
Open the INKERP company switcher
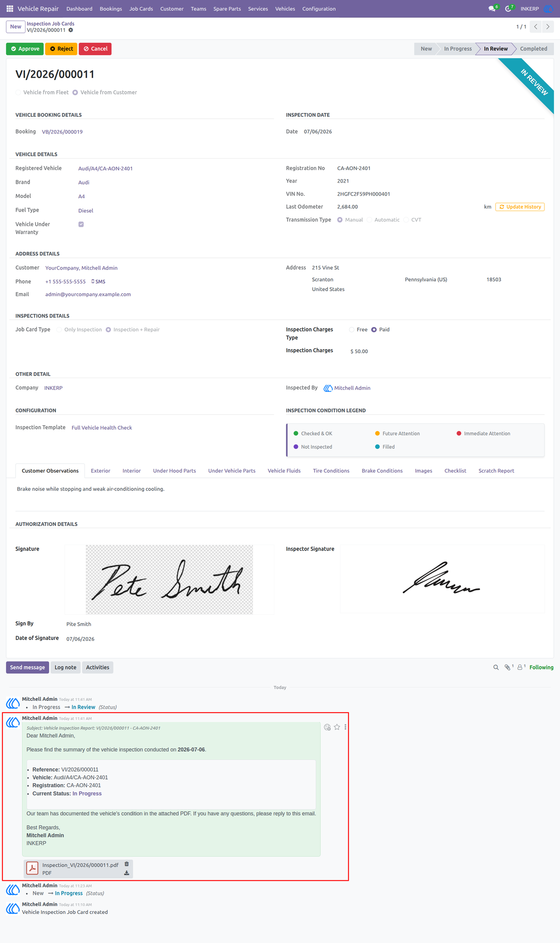[x=530, y=9]
